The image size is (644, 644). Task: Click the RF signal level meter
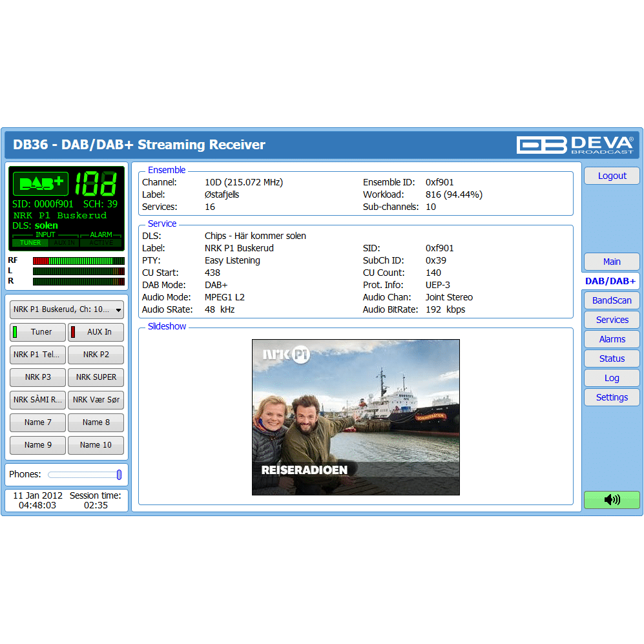coord(78,260)
